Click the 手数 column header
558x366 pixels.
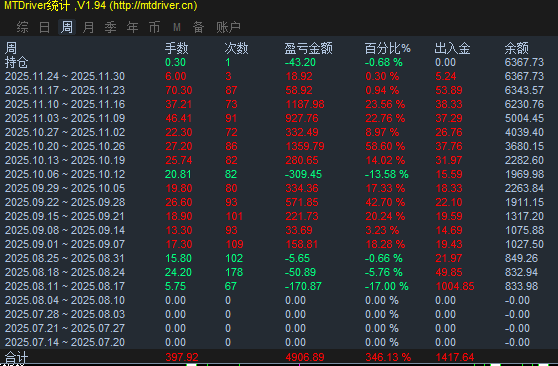177,48
